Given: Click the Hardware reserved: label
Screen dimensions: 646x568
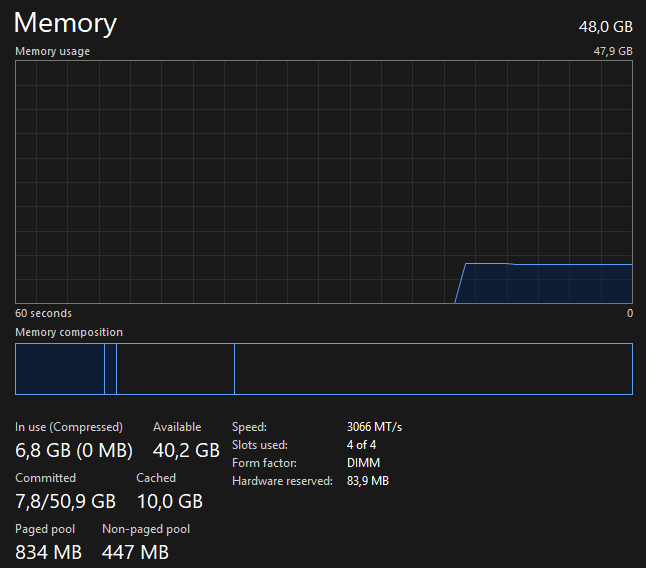Looking at the screenshot, I should [282, 481].
